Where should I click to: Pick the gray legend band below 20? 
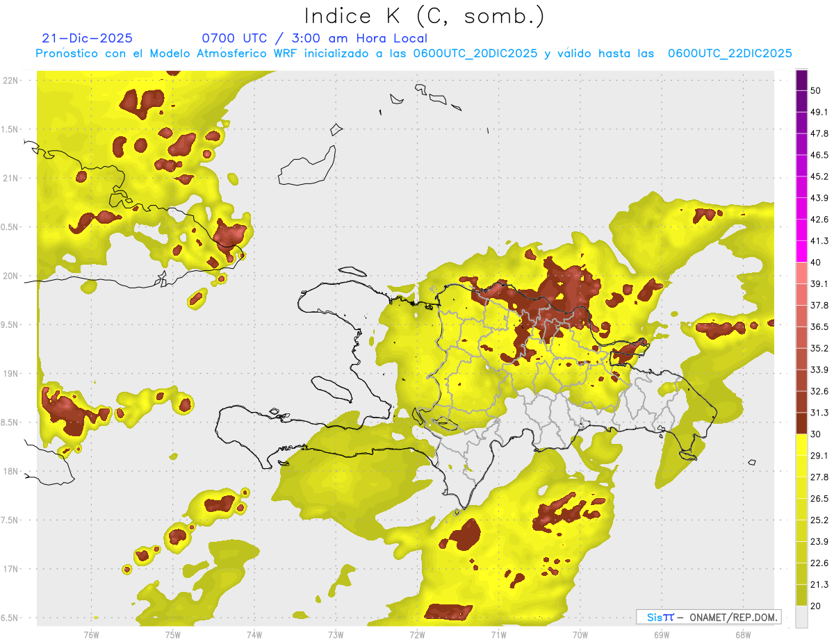point(801,617)
